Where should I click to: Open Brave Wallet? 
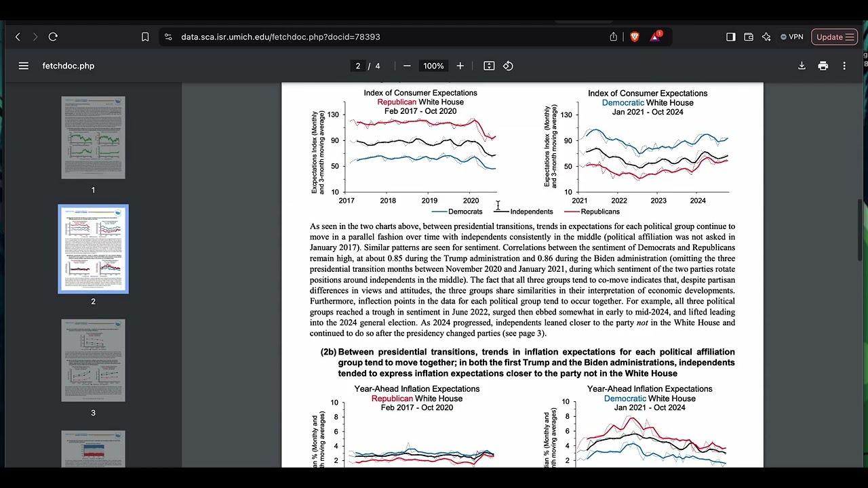pos(749,37)
